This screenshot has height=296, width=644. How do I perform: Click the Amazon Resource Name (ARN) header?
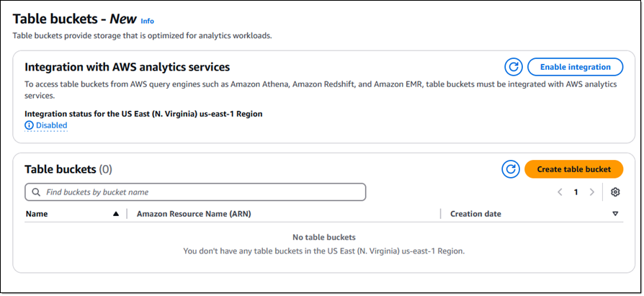(194, 214)
